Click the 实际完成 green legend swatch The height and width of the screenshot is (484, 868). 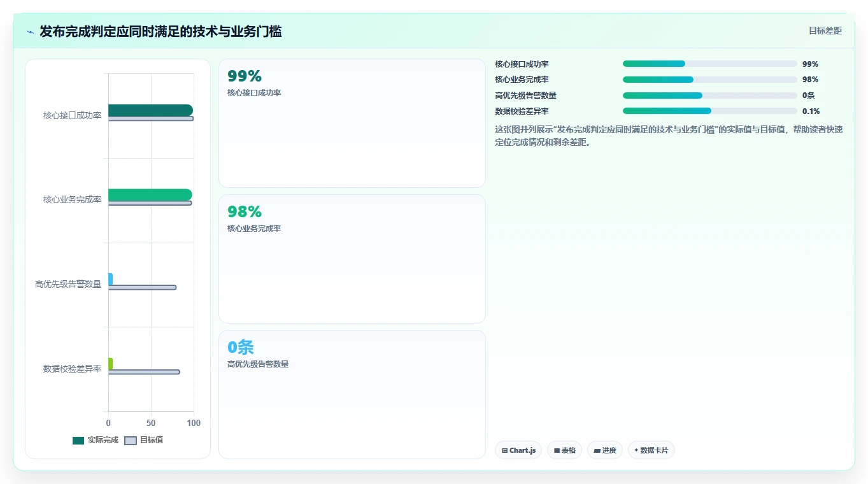[x=78, y=441]
